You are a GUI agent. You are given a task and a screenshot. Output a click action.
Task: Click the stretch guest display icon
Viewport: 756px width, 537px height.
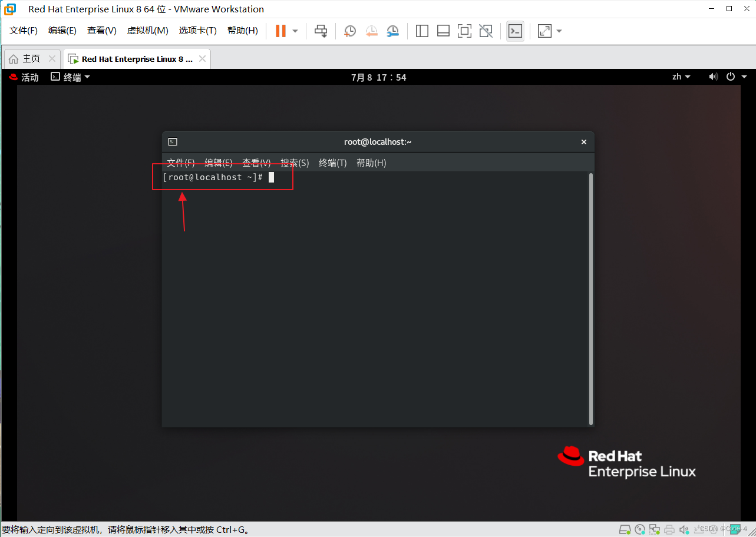coord(544,31)
